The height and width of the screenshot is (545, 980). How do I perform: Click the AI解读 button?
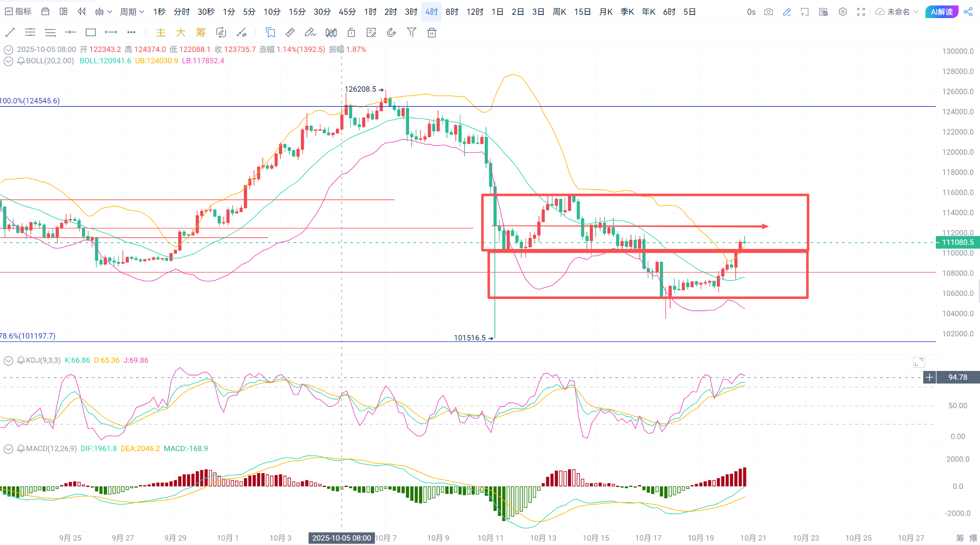[x=942, y=12]
